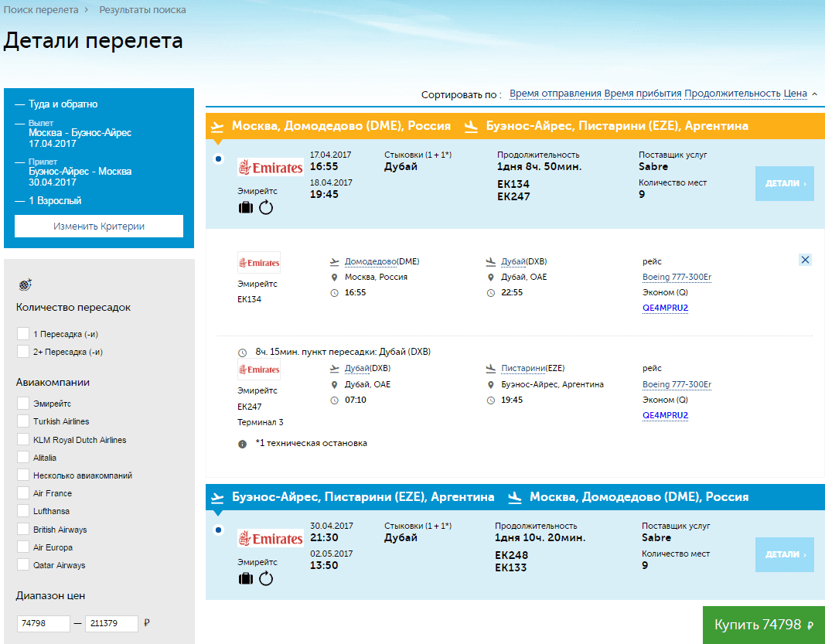This screenshot has width=825, height=644.
Task: Click the location pin beside Буэнос-Айрес, Аргентина
Action: pyautogui.click(x=491, y=384)
